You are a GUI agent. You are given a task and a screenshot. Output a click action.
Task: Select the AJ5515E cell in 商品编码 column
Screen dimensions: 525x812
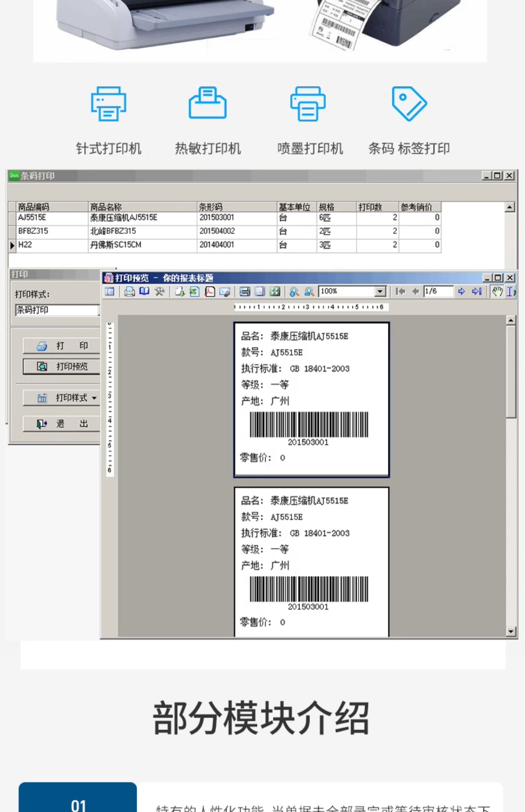(52, 218)
